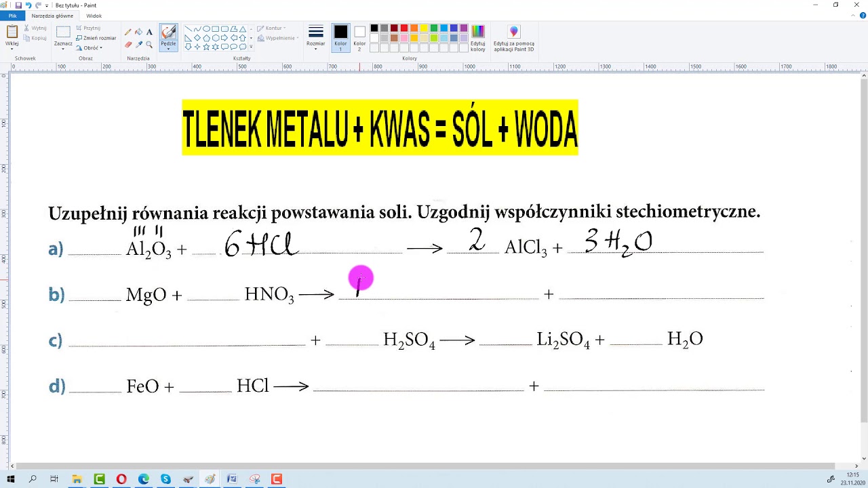Select the Color picker eyedropper tool
The image size is (868, 488).
pyautogui.click(x=139, y=45)
